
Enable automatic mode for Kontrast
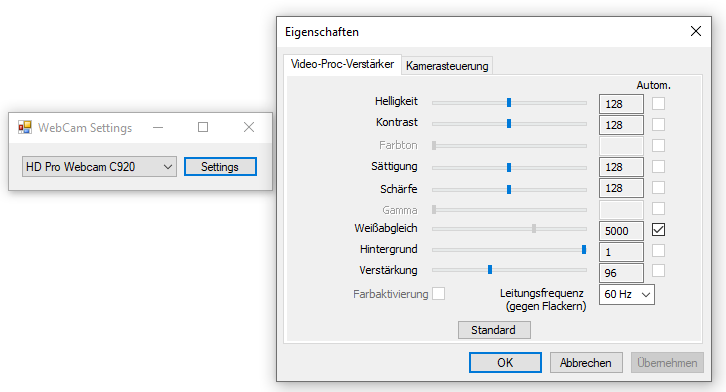[x=658, y=124]
